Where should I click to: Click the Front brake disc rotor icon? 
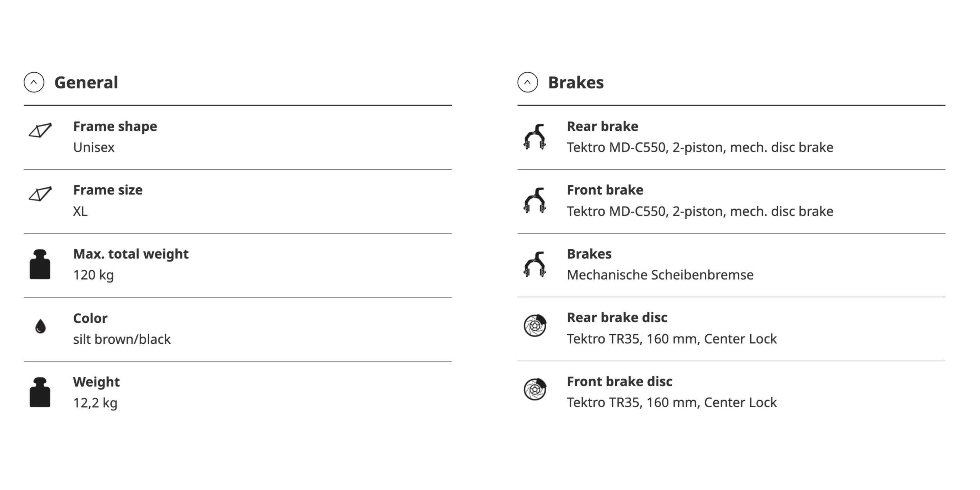(x=535, y=389)
